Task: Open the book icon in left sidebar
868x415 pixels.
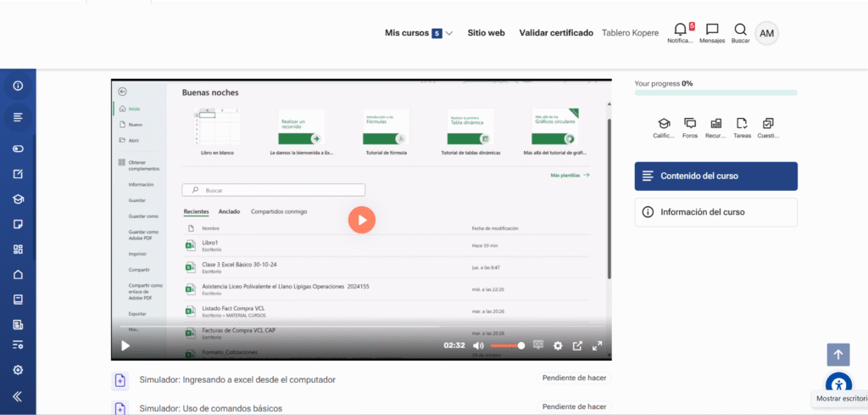Action: coord(19,300)
